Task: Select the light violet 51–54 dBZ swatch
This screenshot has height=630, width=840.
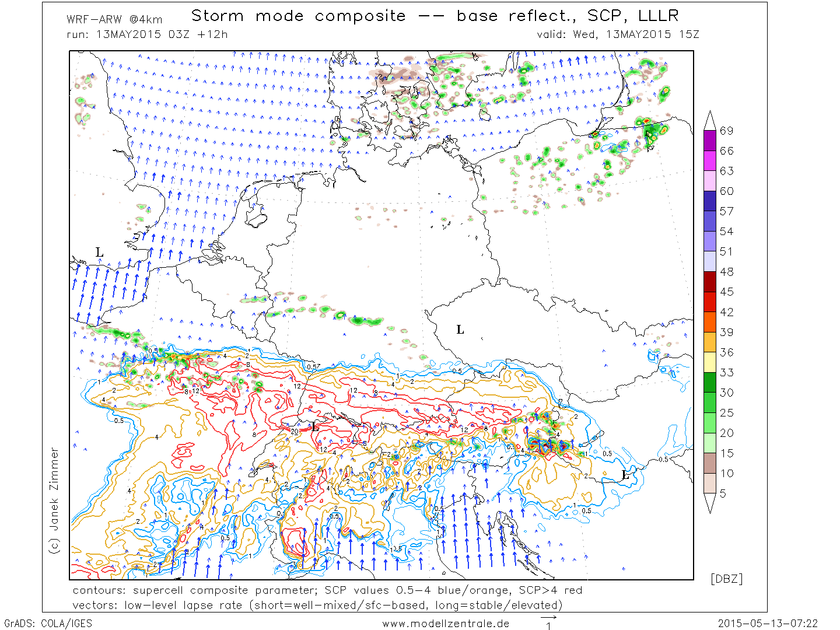Action: coord(710,242)
